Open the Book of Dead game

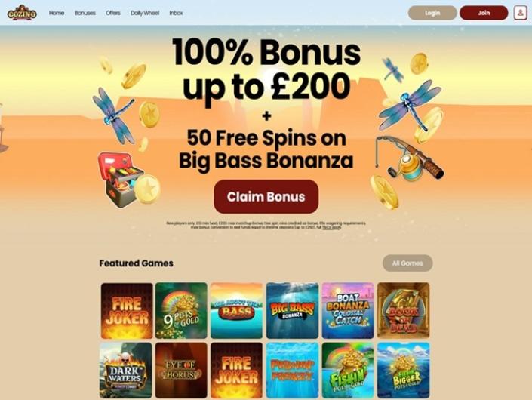click(404, 310)
